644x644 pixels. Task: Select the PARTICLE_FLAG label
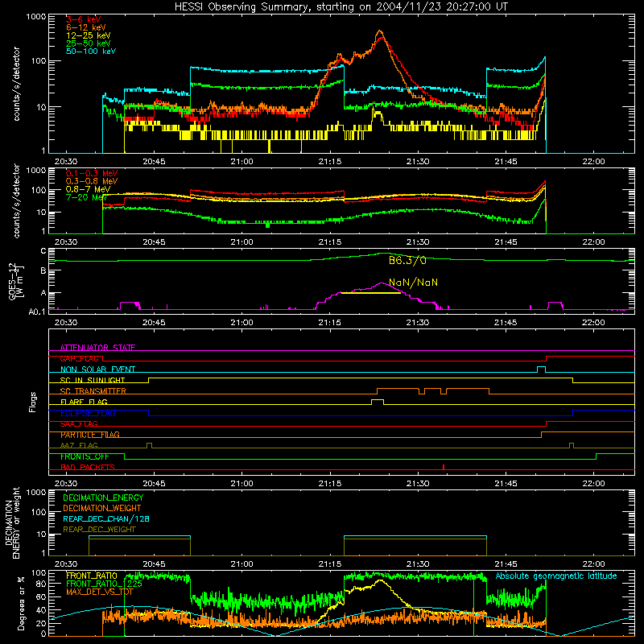90,435
